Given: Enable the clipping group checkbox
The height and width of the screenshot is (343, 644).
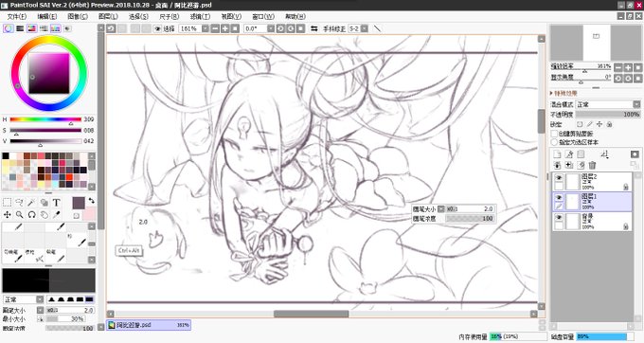Looking at the screenshot, I should [x=554, y=134].
